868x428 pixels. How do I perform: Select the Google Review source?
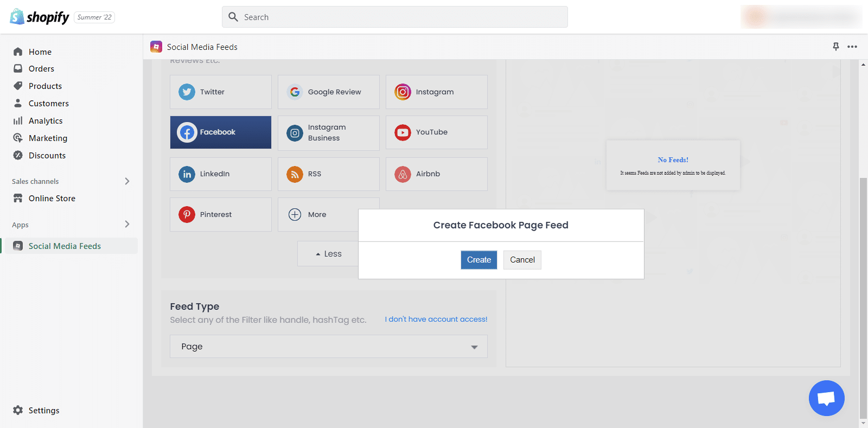[329, 92]
